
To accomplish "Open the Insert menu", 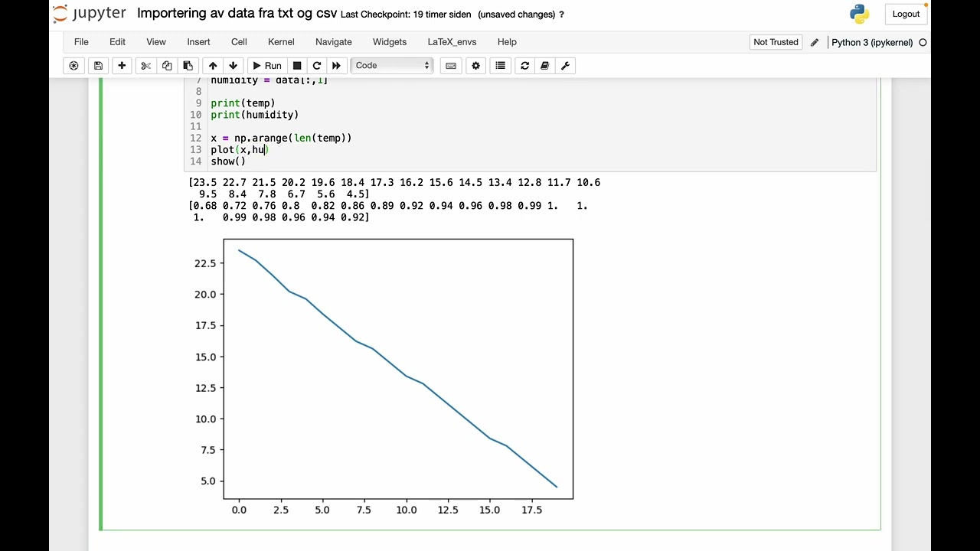I will pyautogui.click(x=198, y=42).
